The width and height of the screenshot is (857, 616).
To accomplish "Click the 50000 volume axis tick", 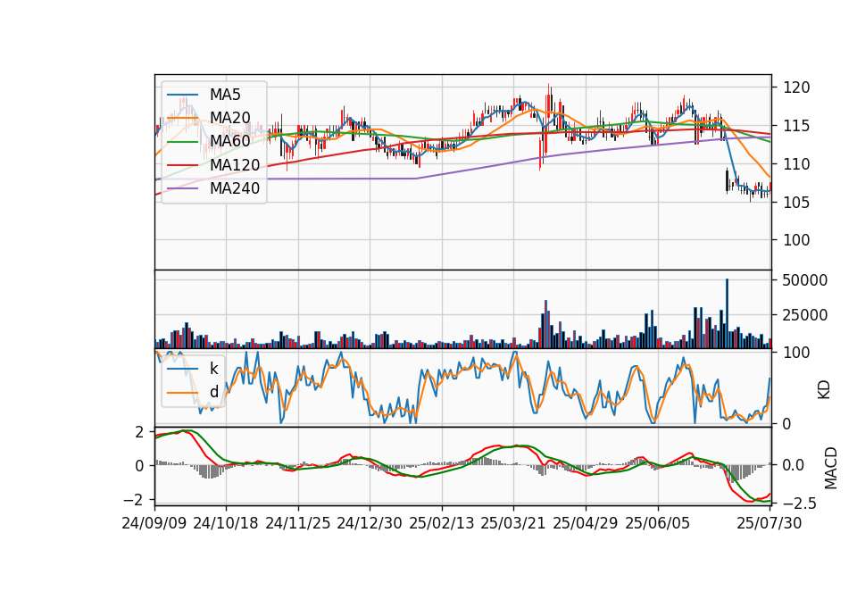I will pyautogui.click(x=805, y=280).
